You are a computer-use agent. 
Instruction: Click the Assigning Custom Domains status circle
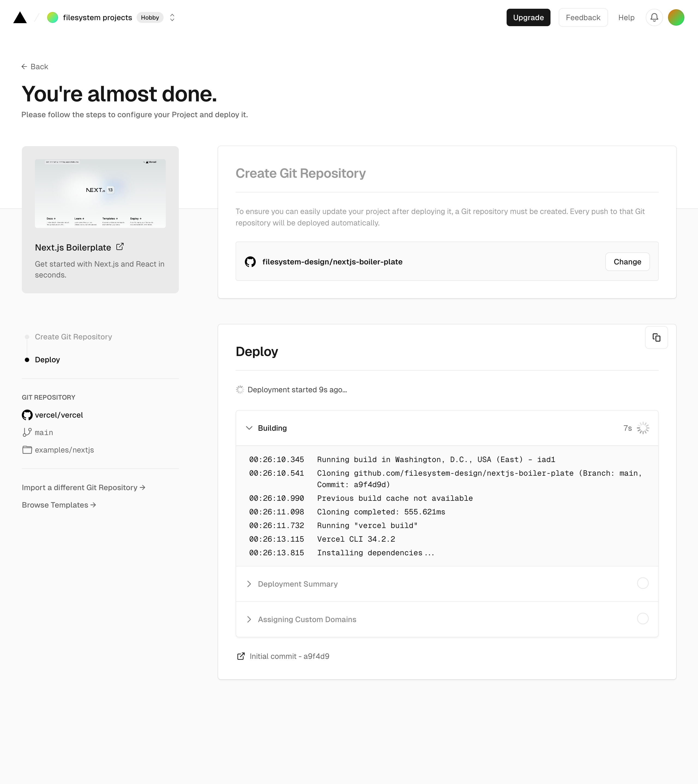(x=643, y=619)
